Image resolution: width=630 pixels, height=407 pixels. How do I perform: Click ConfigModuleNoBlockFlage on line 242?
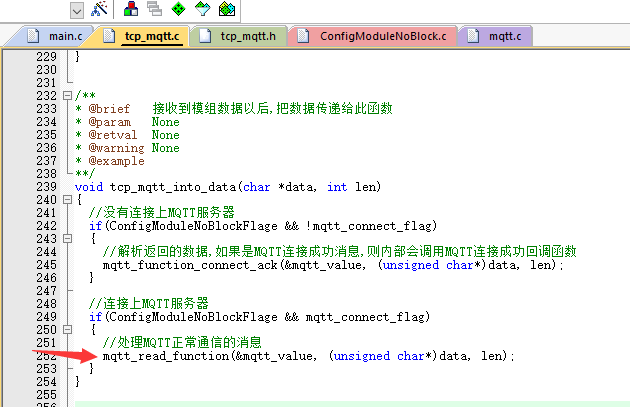193,226
